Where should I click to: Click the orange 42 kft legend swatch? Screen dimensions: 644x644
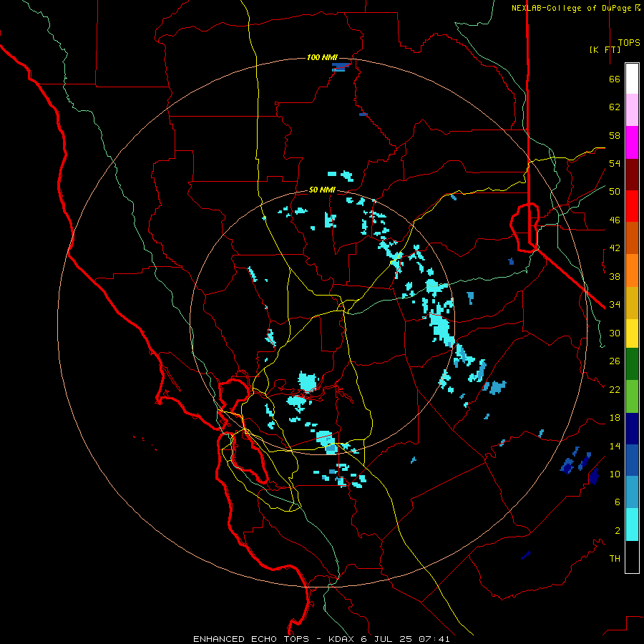point(632,270)
